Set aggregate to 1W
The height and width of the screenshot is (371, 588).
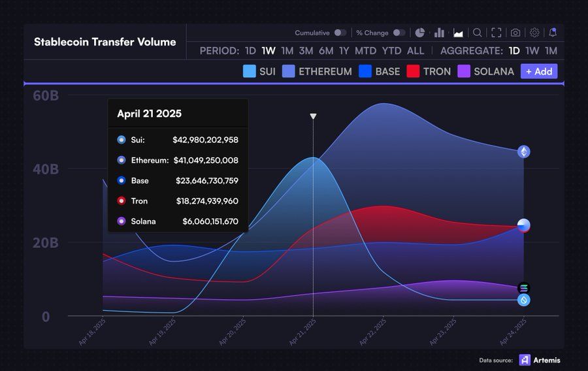click(x=532, y=50)
